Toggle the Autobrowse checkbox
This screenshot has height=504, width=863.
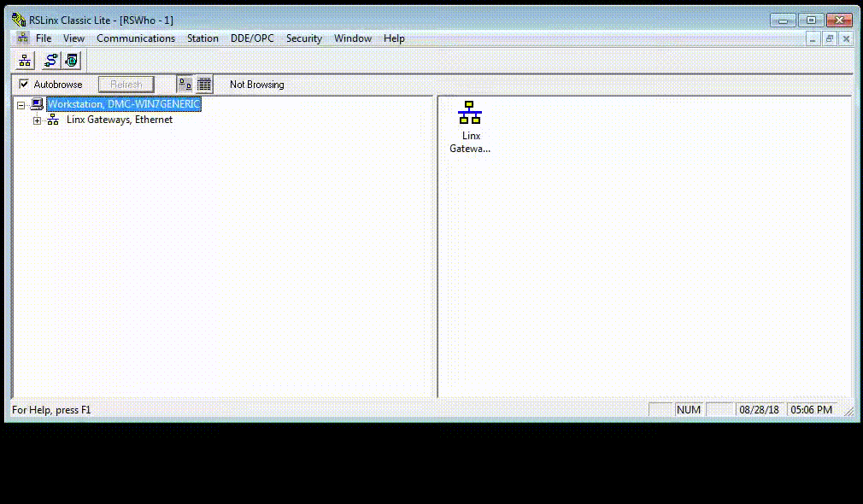24,85
